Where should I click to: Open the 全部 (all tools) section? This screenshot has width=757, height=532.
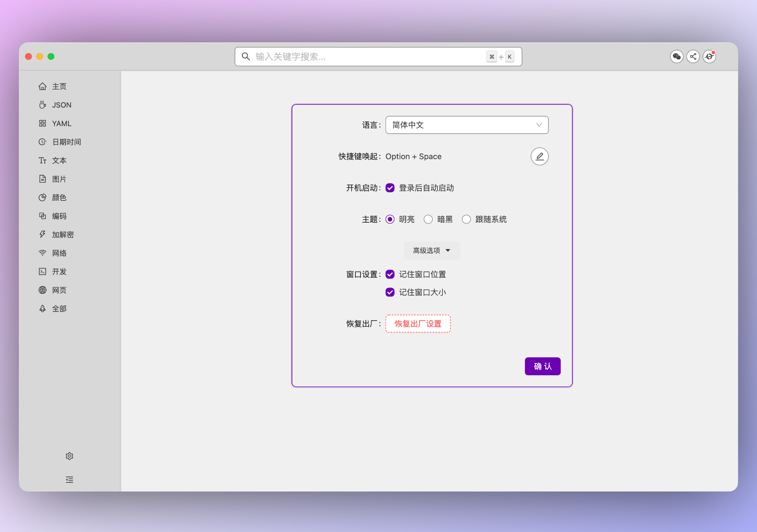pos(59,308)
